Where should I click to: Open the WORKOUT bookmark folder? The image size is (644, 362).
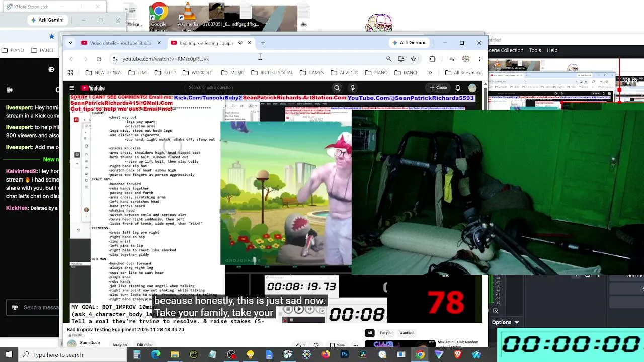198,73
